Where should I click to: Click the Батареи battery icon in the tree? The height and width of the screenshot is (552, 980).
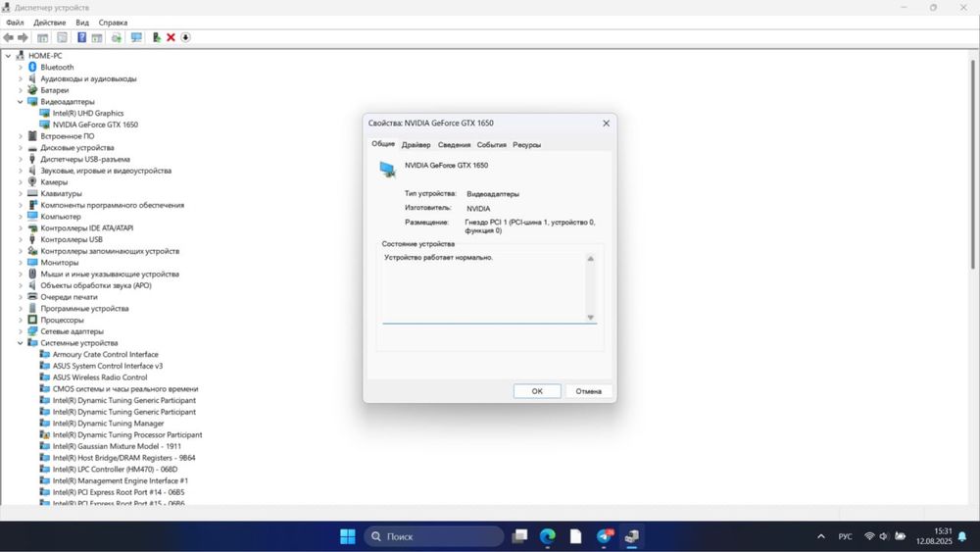[32, 90]
